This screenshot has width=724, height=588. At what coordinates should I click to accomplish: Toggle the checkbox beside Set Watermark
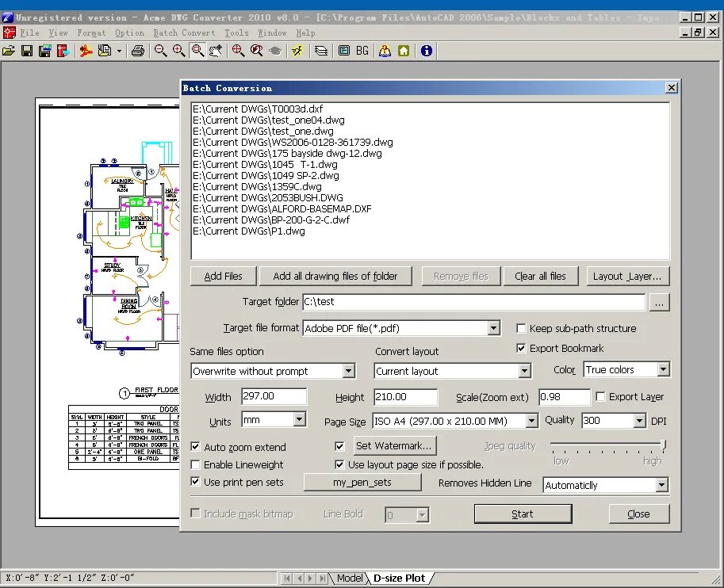click(339, 446)
